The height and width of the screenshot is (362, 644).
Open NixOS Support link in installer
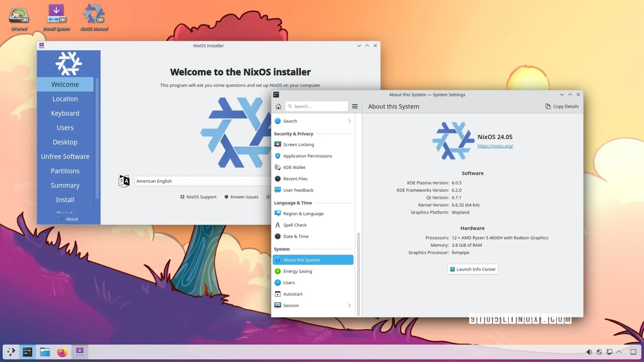click(198, 197)
